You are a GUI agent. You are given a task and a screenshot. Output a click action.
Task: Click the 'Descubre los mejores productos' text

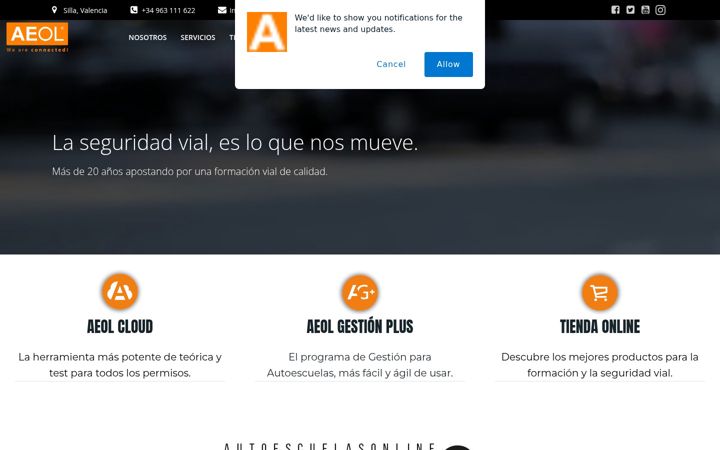[x=600, y=365]
